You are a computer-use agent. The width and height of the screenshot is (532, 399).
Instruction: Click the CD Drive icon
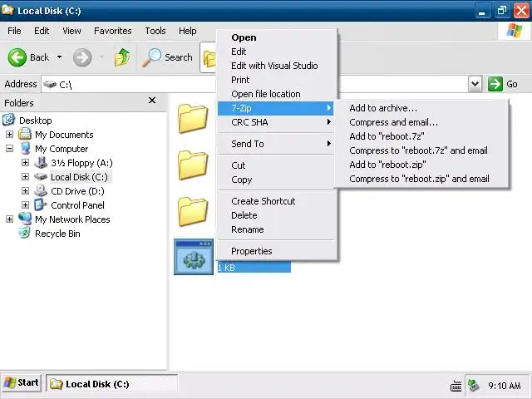tap(41, 190)
